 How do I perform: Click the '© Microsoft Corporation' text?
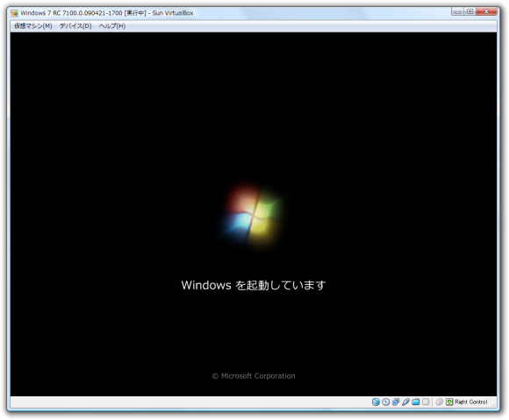click(x=254, y=376)
